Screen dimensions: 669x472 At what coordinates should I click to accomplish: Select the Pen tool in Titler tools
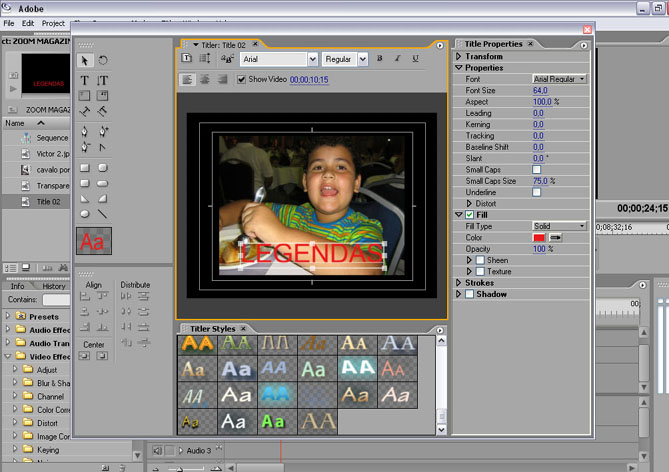(85, 131)
